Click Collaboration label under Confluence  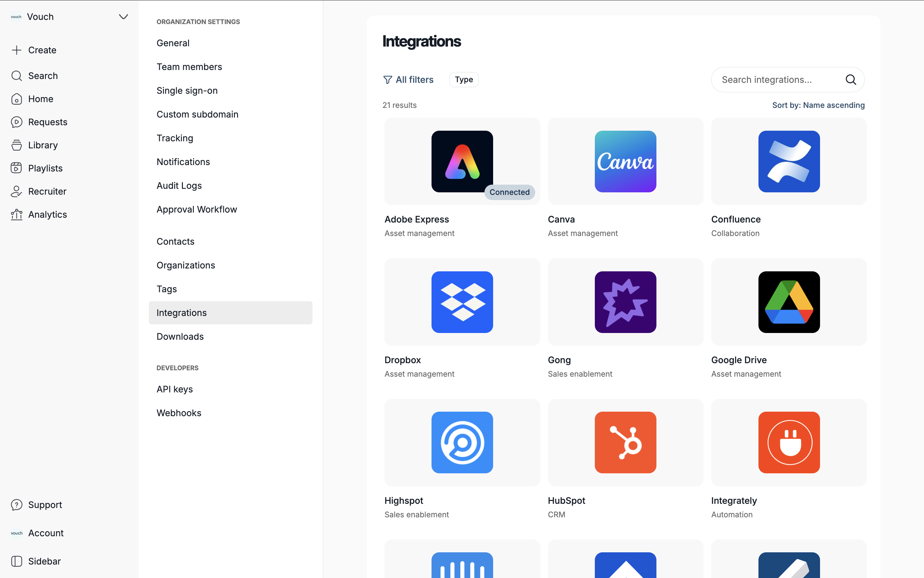(x=735, y=233)
